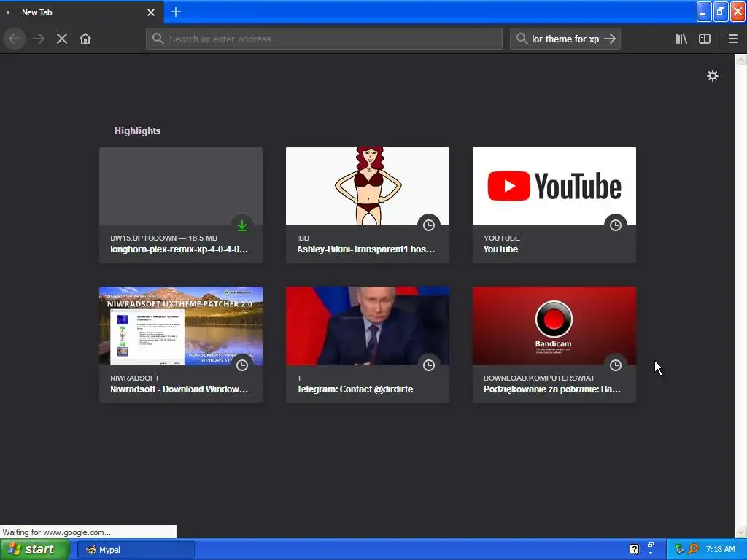The image size is (747, 560).
Task: Click the Search or enter address field
Action: (x=325, y=39)
